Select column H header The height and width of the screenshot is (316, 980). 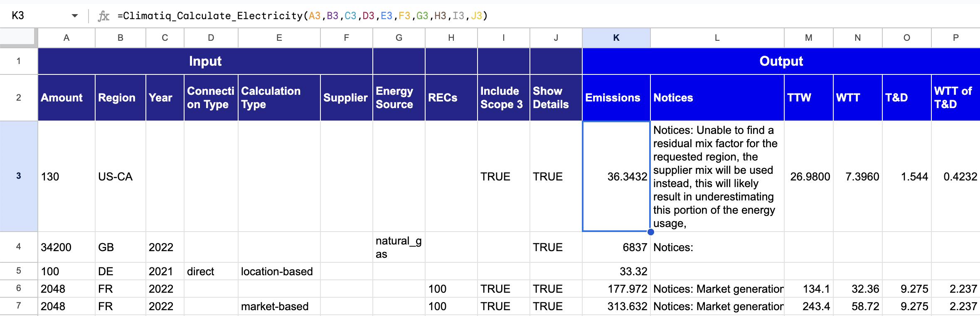pos(451,38)
